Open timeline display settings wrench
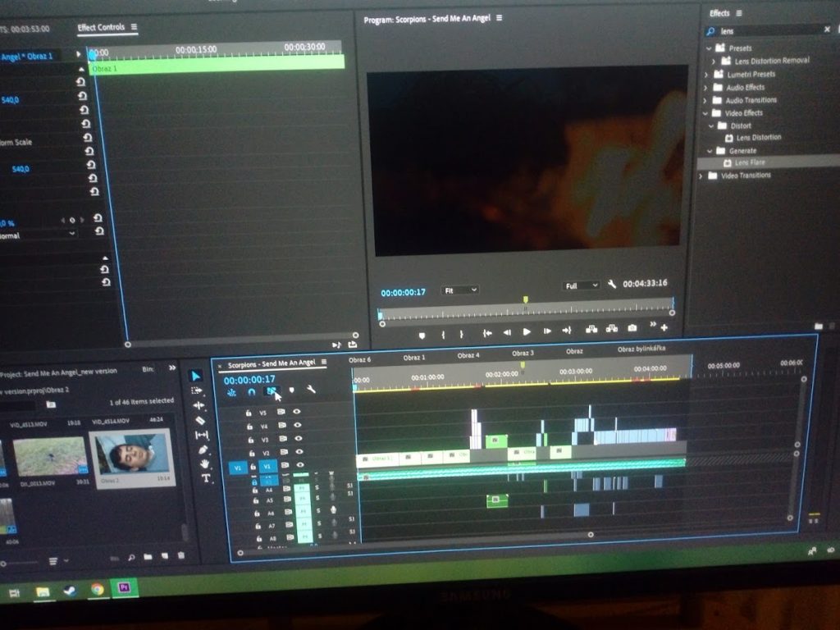Viewport: 840px width, 630px height. (311, 390)
